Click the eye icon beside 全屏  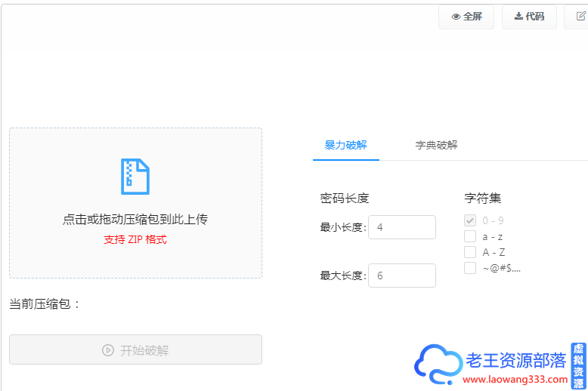pyautogui.click(x=456, y=17)
